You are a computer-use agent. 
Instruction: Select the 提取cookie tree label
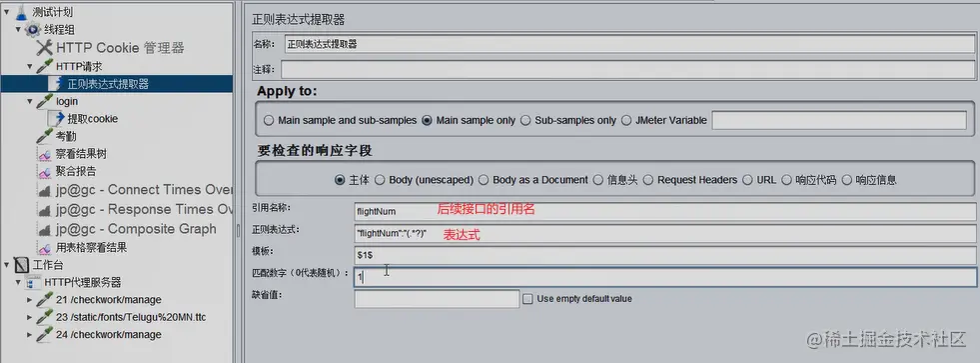point(93,119)
